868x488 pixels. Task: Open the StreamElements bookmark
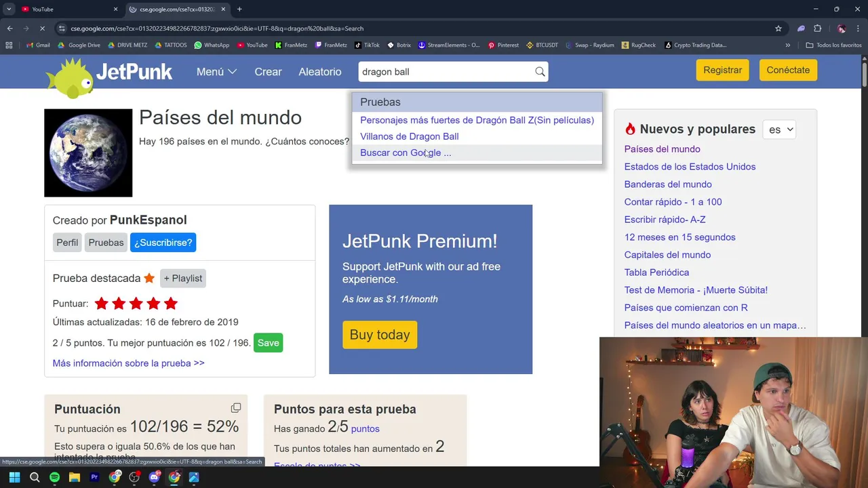(449, 45)
